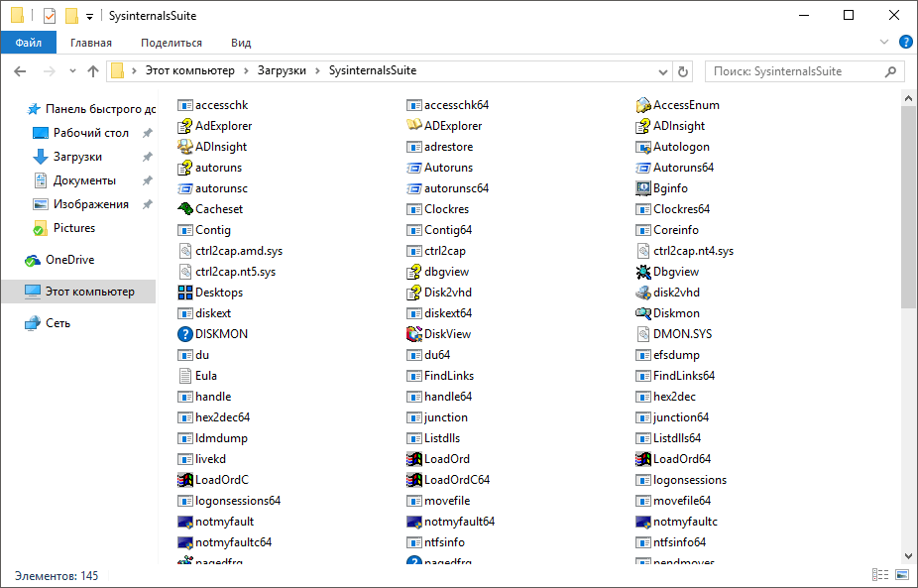Open the Главная ribbon tab

pyautogui.click(x=91, y=43)
